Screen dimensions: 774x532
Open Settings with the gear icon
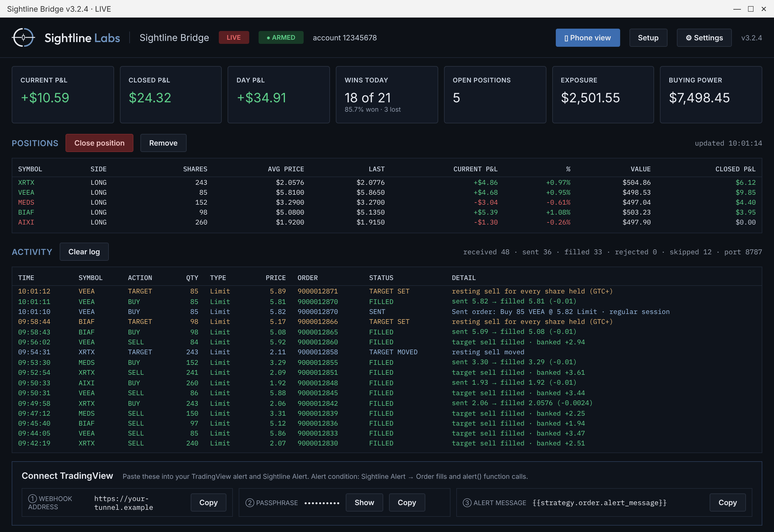[x=704, y=38]
